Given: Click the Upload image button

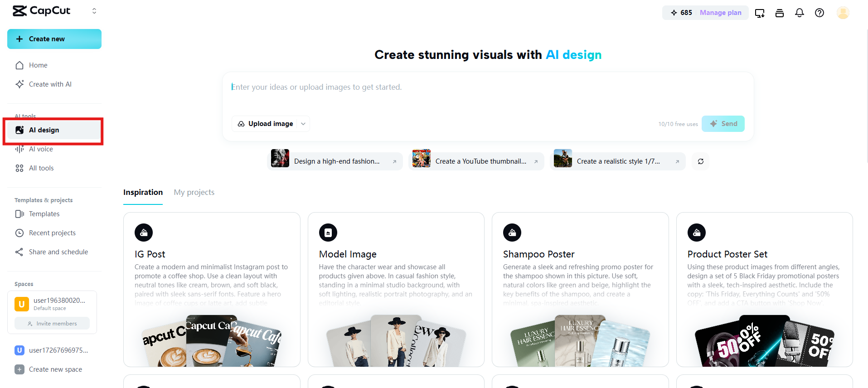Looking at the screenshot, I should pyautogui.click(x=266, y=124).
